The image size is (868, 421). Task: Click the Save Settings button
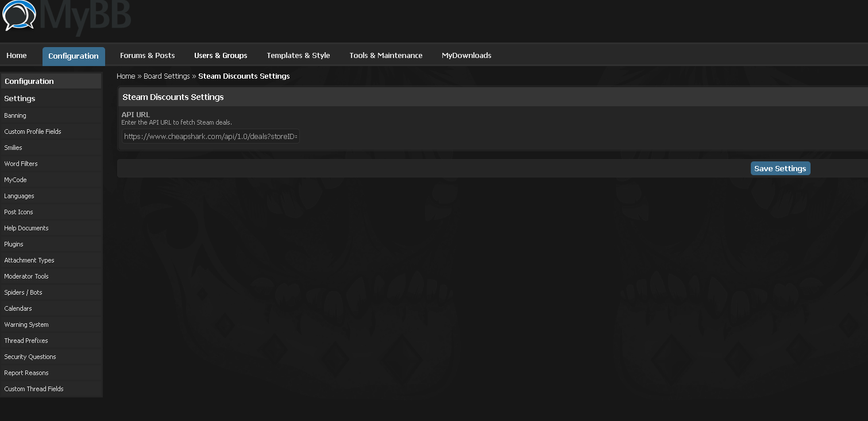coord(780,168)
